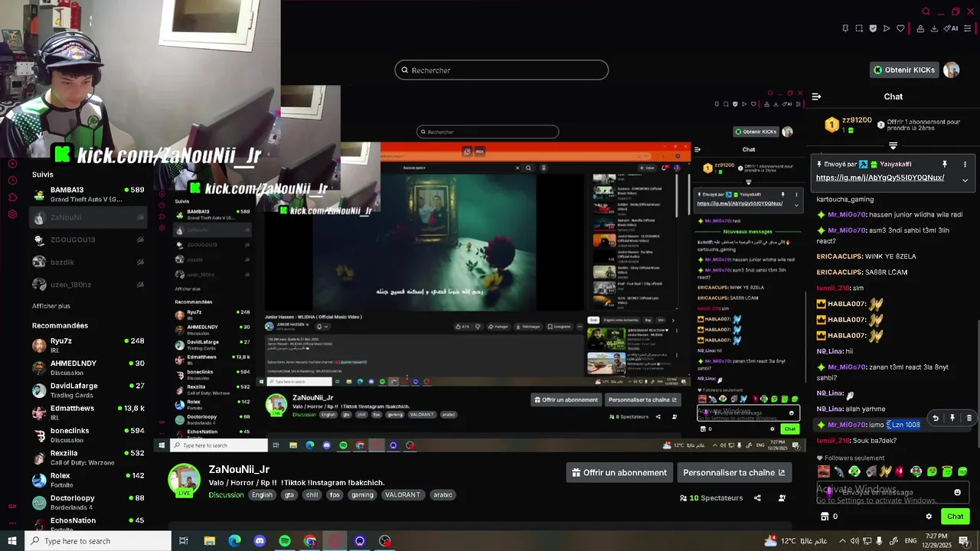Screen dimensions: 980x551
Task: Open the browser search icon near window controls
Action: [x=926, y=11]
